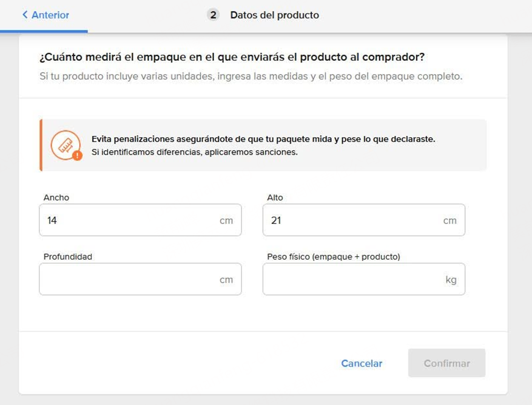Click the 'kg' unit in the weight field

tap(451, 280)
